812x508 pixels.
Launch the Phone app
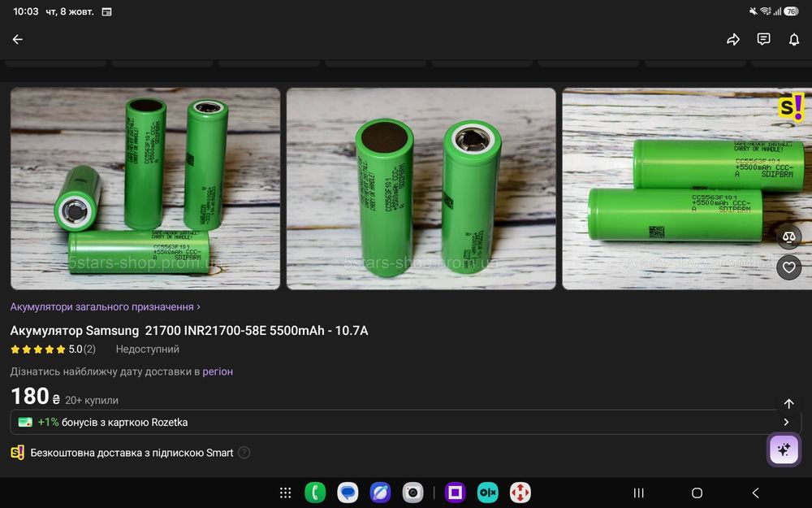coord(315,493)
